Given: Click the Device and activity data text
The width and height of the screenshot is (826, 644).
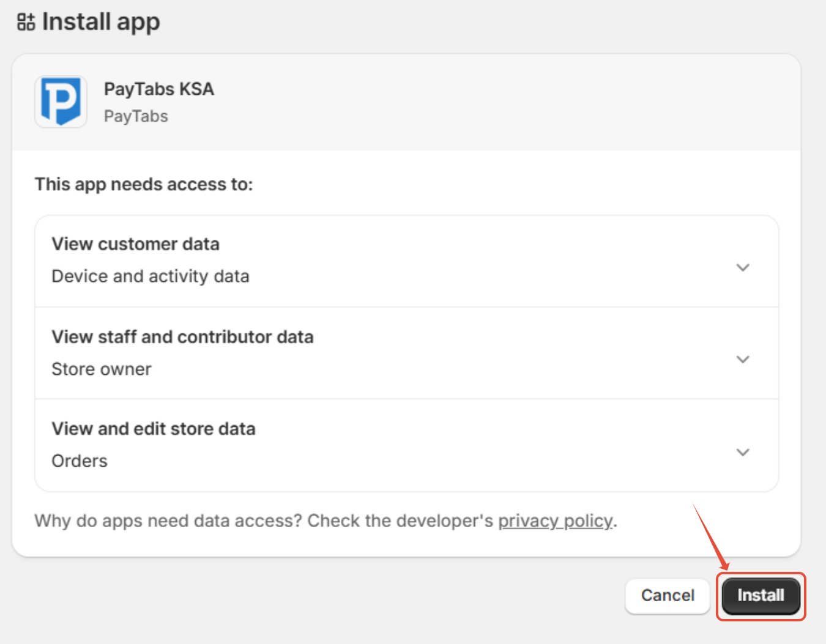Looking at the screenshot, I should click(x=151, y=276).
